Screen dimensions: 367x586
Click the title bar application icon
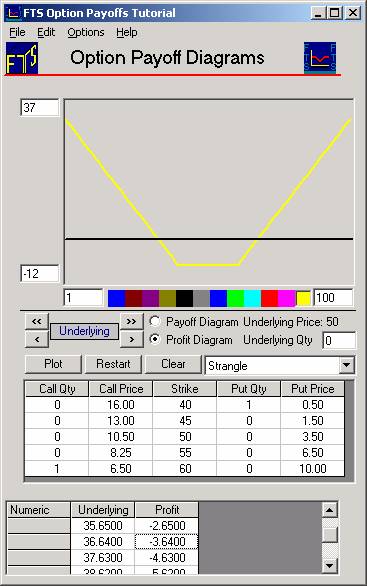coord(13,13)
